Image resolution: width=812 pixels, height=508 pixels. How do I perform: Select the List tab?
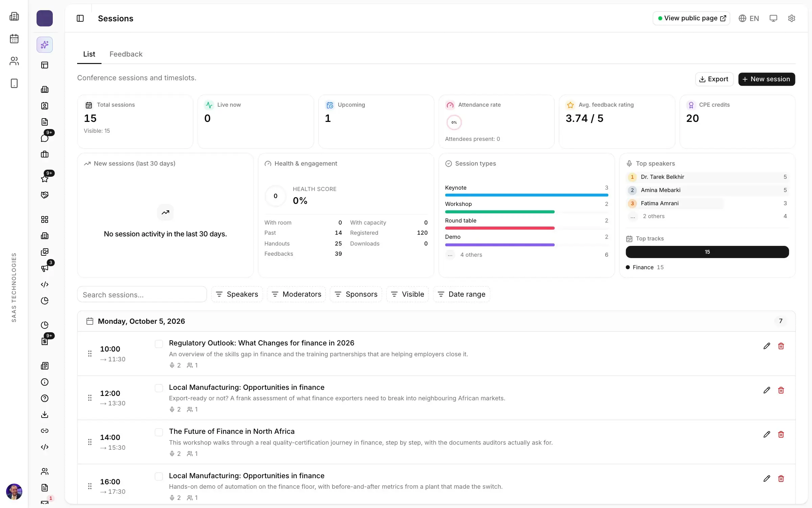(89, 54)
